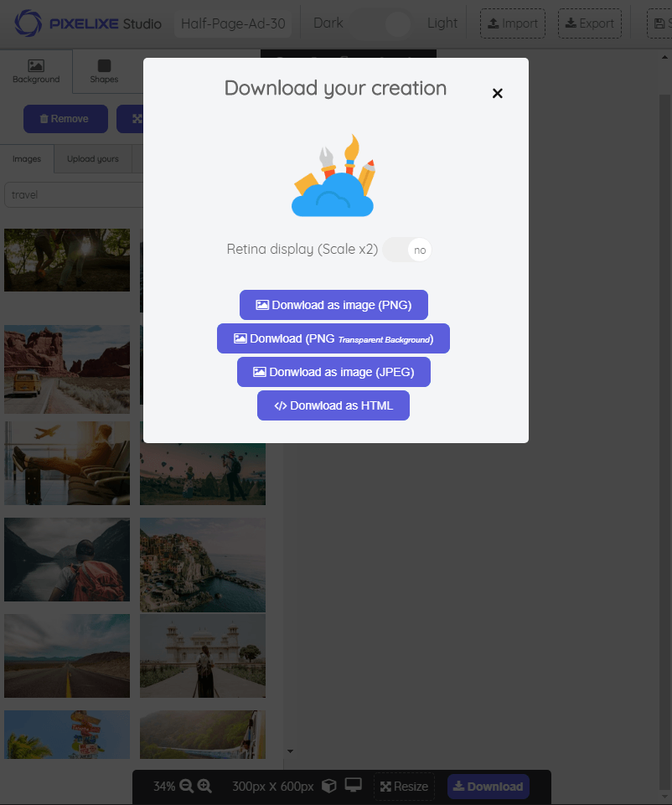Click the Download button in bottom bar

point(488,787)
